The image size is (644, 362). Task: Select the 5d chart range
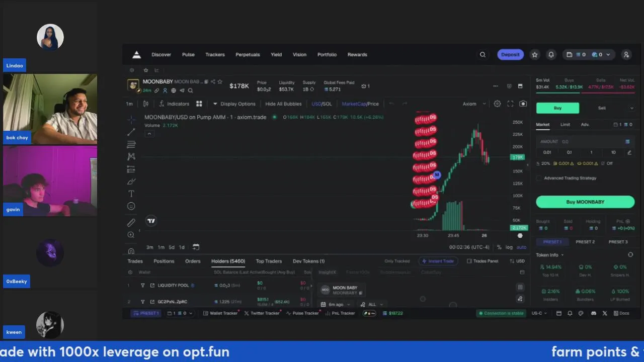(172, 247)
